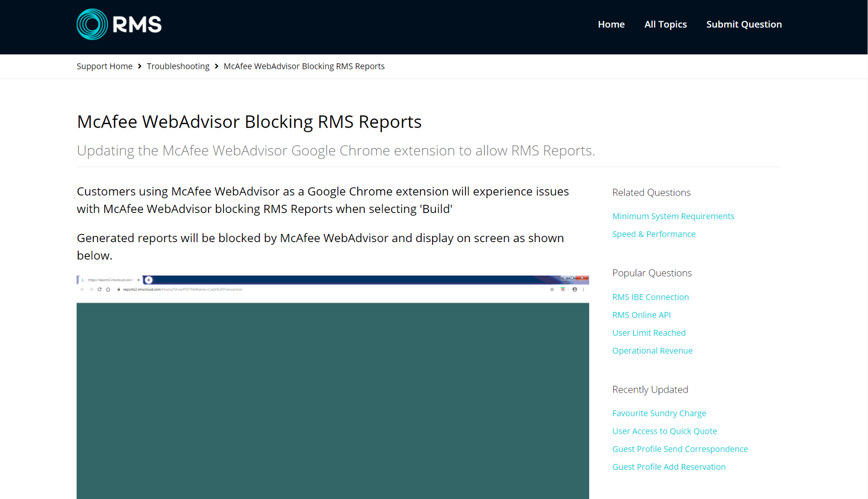
Task: Open the Home menu item
Action: point(611,24)
